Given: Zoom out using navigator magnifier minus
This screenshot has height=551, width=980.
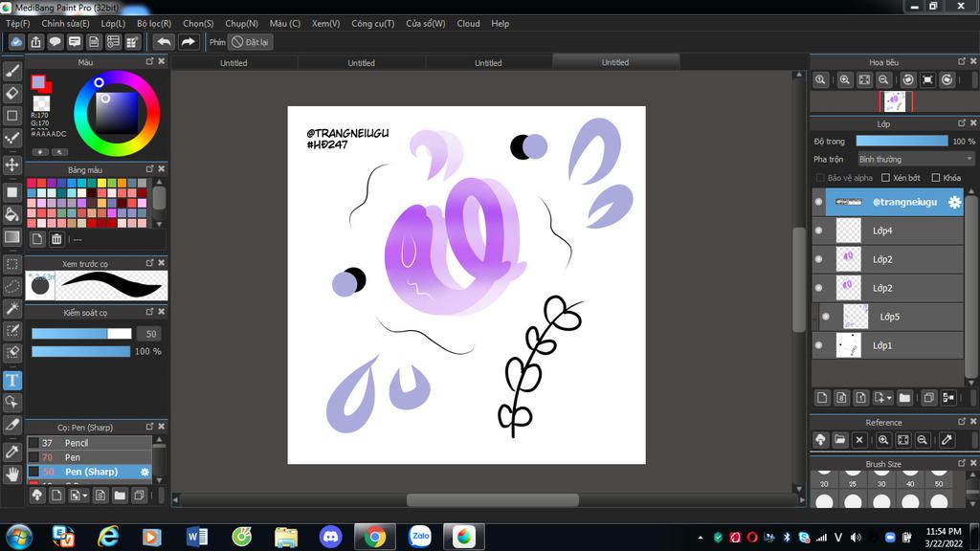Looking at the screenshot, I should tap(883, 80).
